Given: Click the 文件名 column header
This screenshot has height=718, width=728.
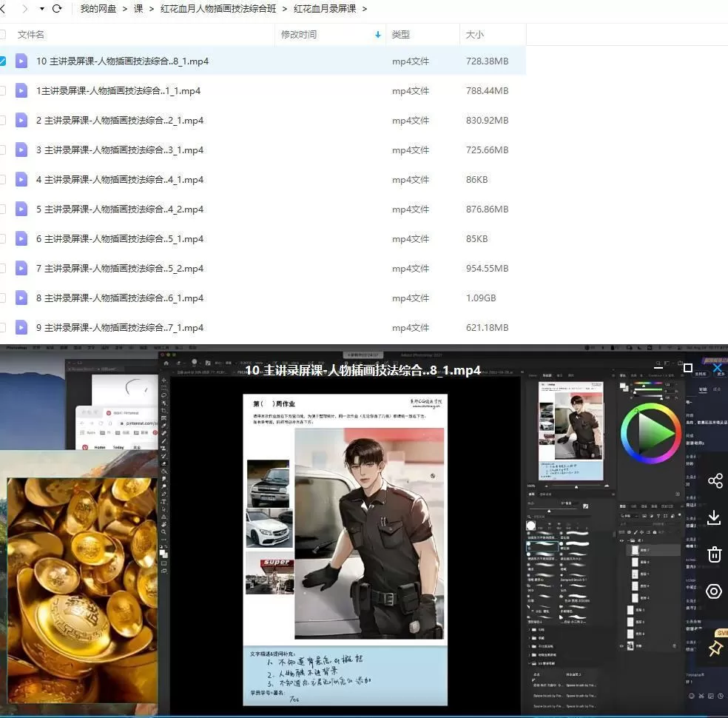Looking at the screenshot, I should 31,35.
